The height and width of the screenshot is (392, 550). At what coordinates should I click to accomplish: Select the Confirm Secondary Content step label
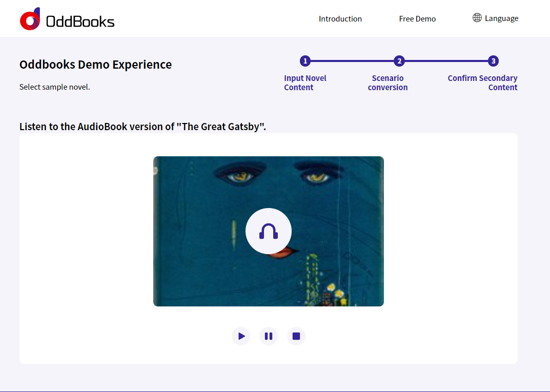pyautogui.click(x=482, y=82)
